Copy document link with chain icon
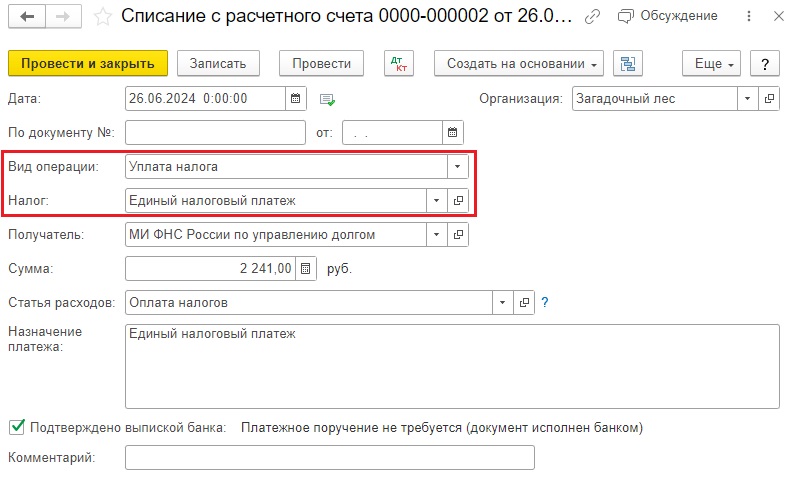The width and height of the screenshot is (792, 488). [x=592, y=17]
